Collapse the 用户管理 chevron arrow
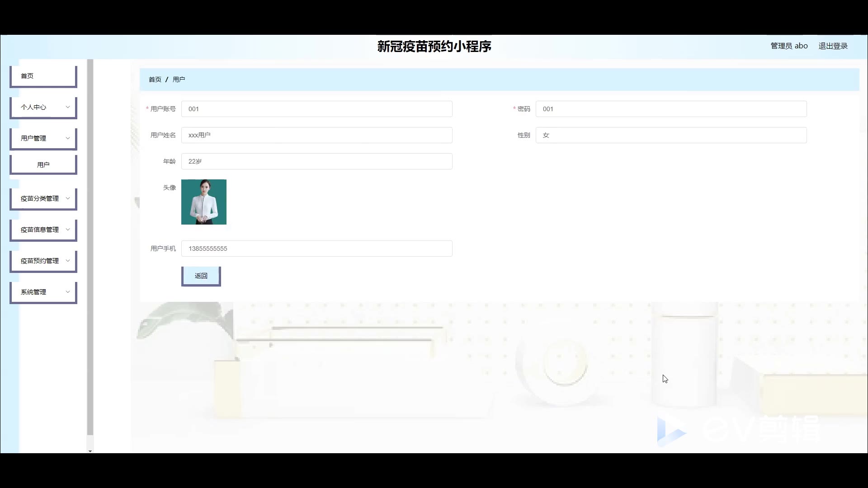Screen dimensions: 868x488 pos(68,138)
